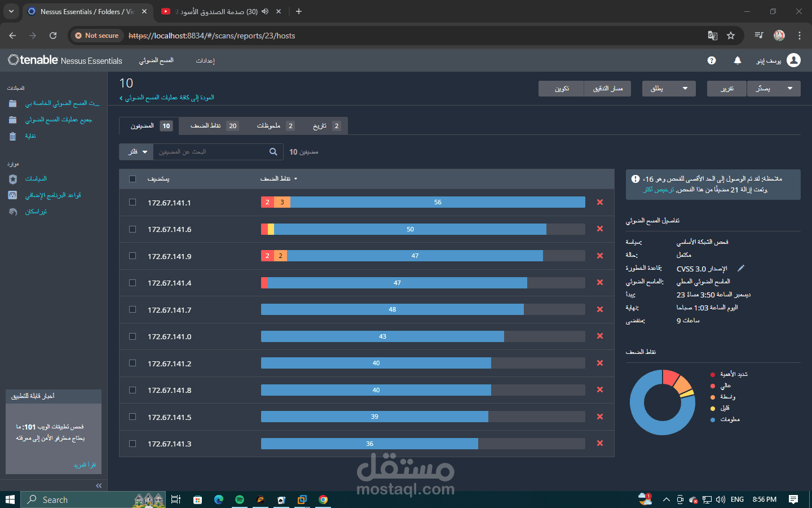Open the volume control in system tray
Image resolution: width=812 pixels, height=508 pixels.
[721, 500]
